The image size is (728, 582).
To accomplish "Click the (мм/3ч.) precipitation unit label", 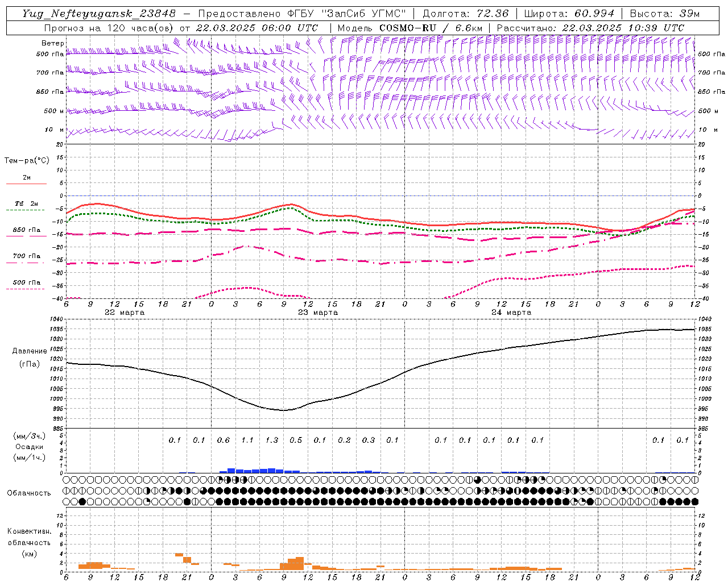I will pos(30,436).
